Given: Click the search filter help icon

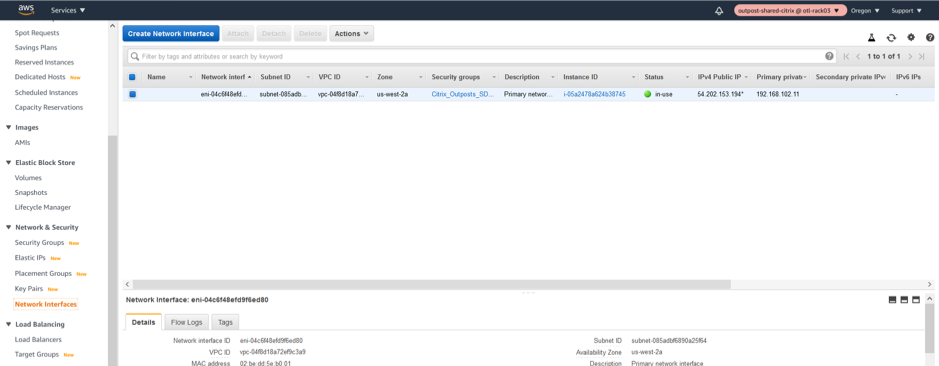Looking at the screenshot, I should pyautogui.click(x=829, y=56).
